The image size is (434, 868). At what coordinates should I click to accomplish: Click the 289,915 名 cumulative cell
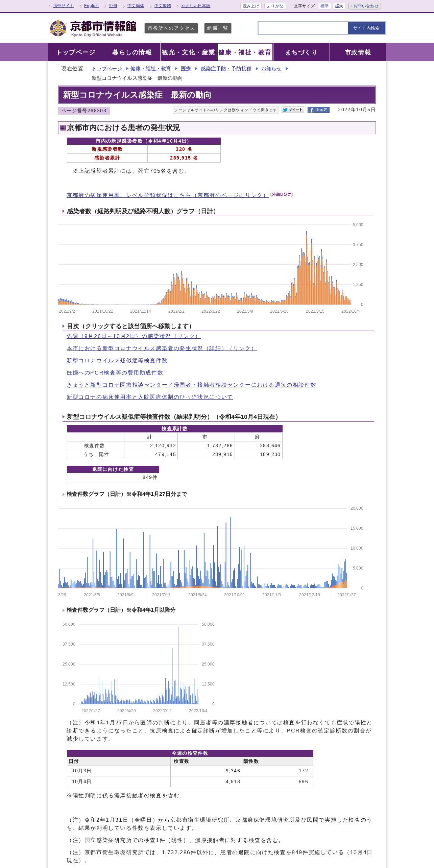[x=184, y=158]
